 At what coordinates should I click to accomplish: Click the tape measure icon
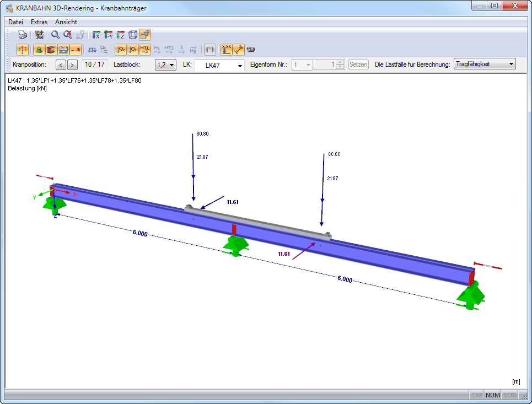click(251, 50)
